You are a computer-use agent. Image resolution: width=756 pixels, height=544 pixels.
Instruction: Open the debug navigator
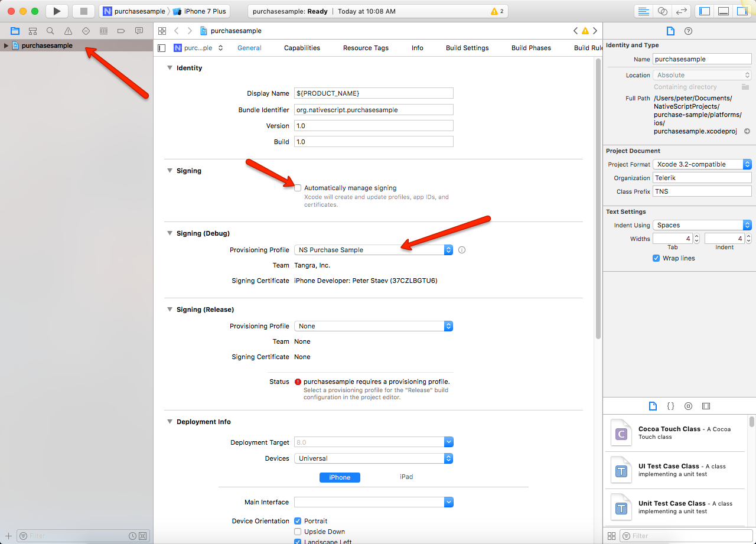pyautogui.click(x=103, y=31)
